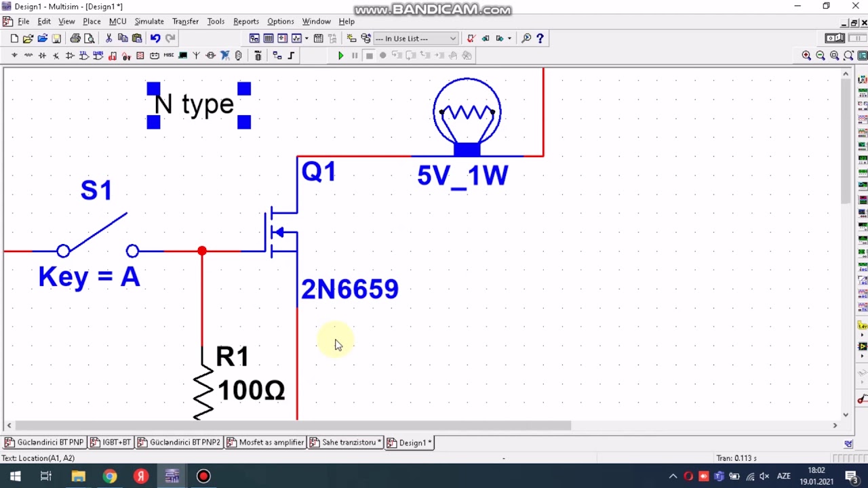Stop the simulation
Image resolution: width=868 pixels, height=488 pixels.
369,56
